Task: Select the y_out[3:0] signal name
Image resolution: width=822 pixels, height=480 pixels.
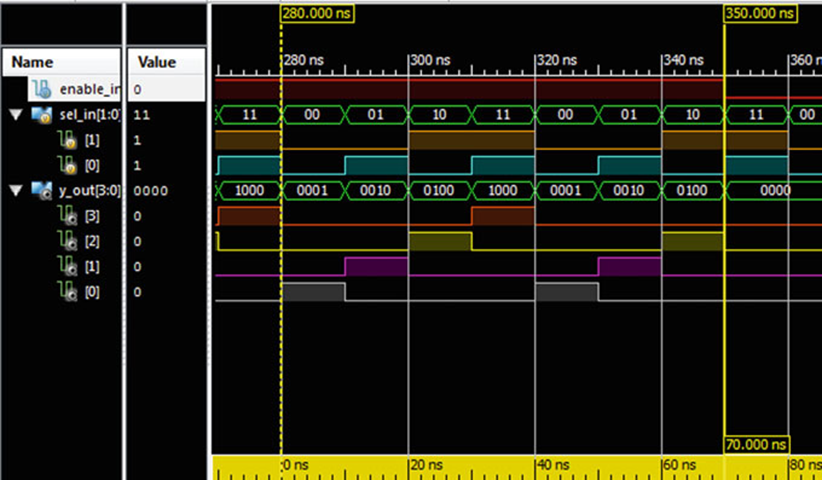Action: click(90, 191)
